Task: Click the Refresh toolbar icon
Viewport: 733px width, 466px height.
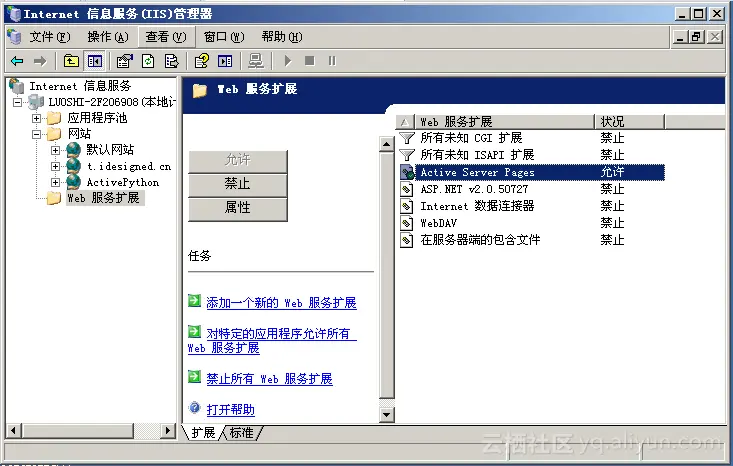Action: pyautogui.click(x=148, y=61)
